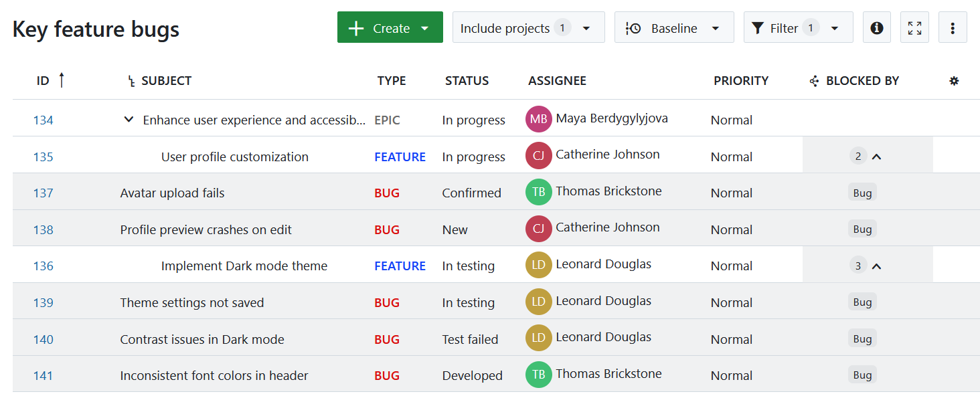Click the hierarchy icon next to Subject
Image resolution: width=980 pixels, height=394 pixels.
pyautogui.click(x=131, y=80)
